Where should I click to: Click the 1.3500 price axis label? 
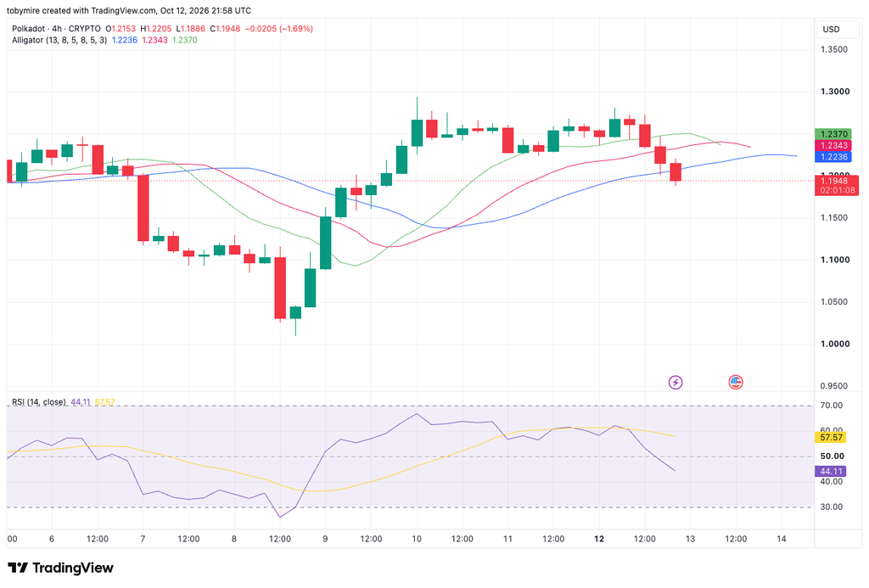tap(833, 49)
